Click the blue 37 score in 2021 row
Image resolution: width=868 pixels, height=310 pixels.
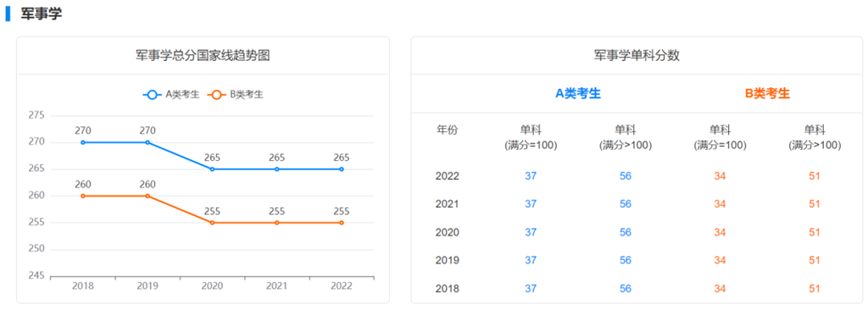click(x=531, y=204)
